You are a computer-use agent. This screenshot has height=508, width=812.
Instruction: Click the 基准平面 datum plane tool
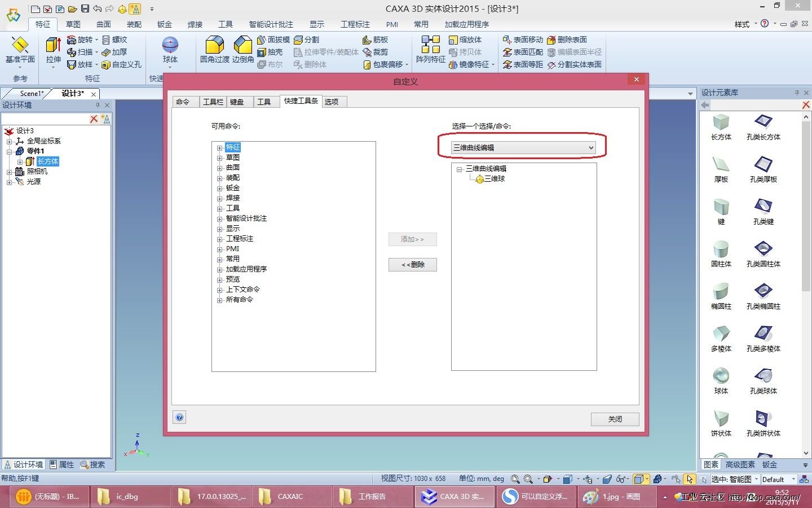click(20, 50)
